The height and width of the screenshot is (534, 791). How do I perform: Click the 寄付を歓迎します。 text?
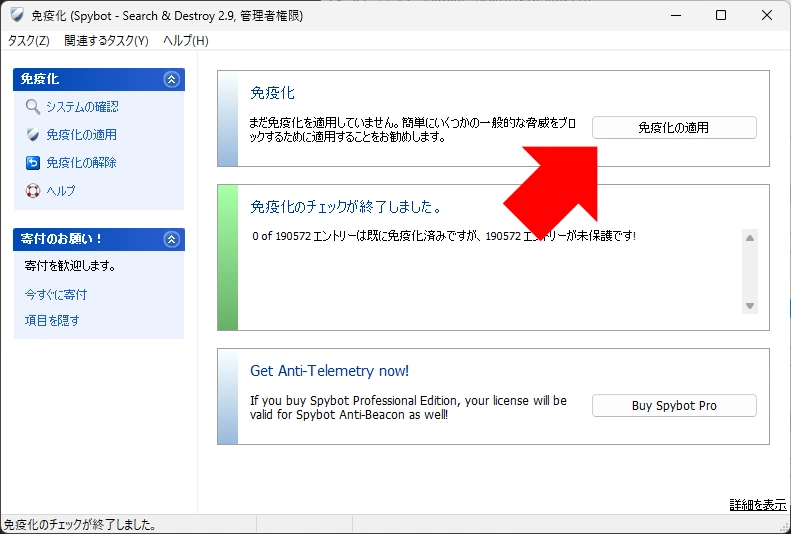click(70, 266)
